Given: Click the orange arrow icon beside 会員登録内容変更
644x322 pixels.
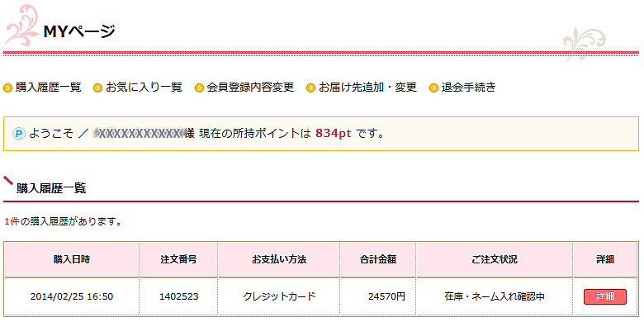Looking at the screenshot, I should [199, 88].
